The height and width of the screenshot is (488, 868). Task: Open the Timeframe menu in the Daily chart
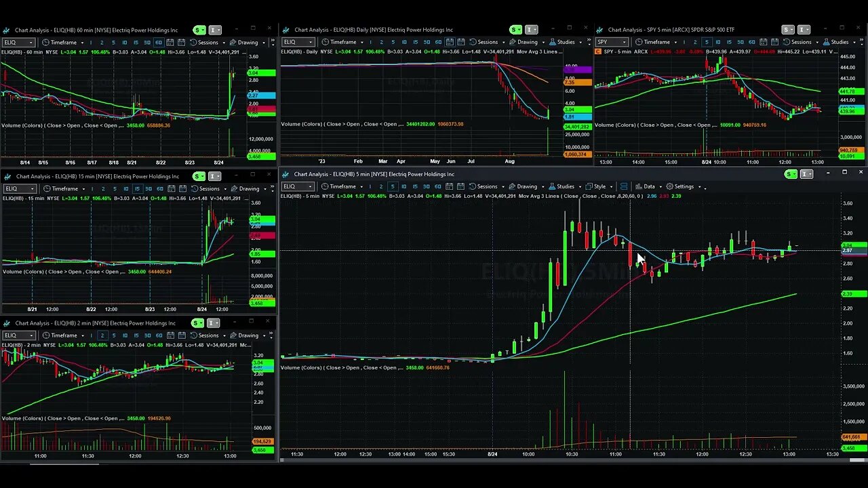tap(343, 42)
